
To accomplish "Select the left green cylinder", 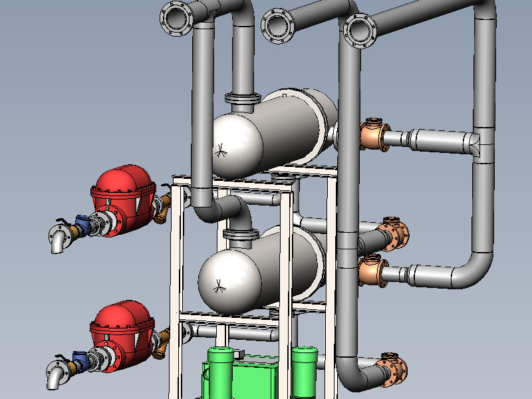I will (x=221, y=372).
